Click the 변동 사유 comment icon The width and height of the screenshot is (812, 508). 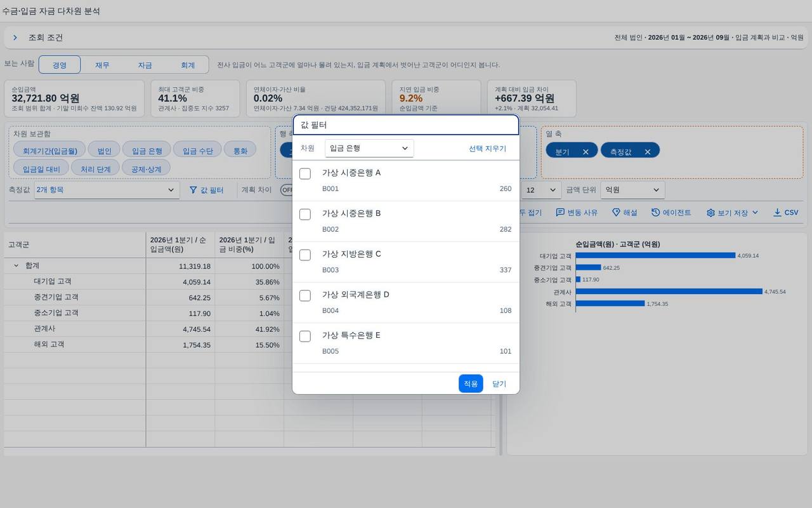click(560, 213)
